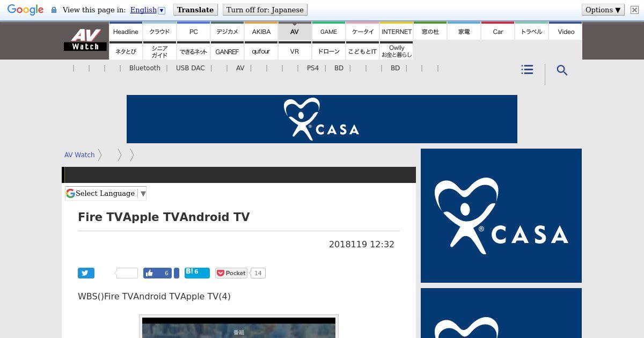
Task: Share article via Twitter bird button
Action: coord(86,273)
